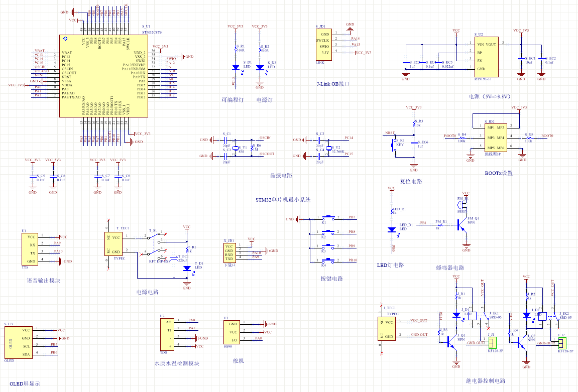Select the S_D1 programmable LED symbol
Screen dimensions: 578x392
(236, 67)
